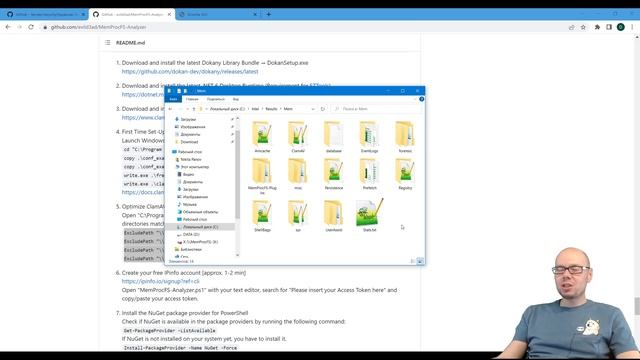Click the Results breadcrumb segment

[271, 109]
